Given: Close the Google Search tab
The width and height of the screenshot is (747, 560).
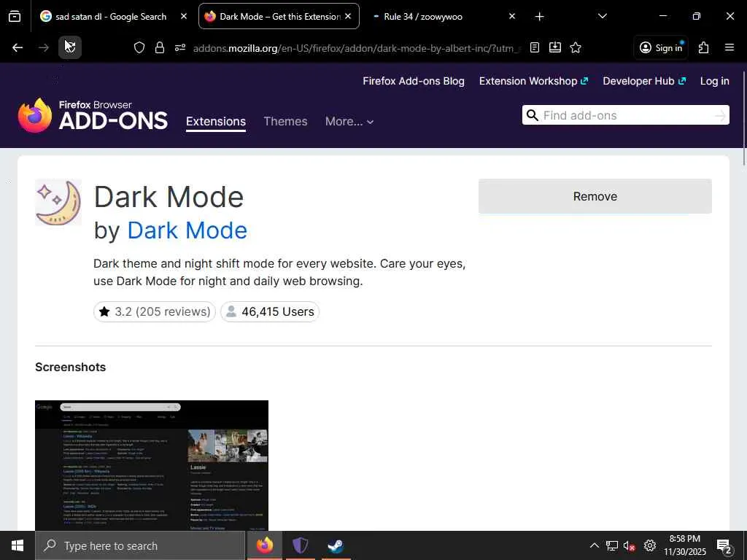Looking at the screenshot, I should [184, 16].
